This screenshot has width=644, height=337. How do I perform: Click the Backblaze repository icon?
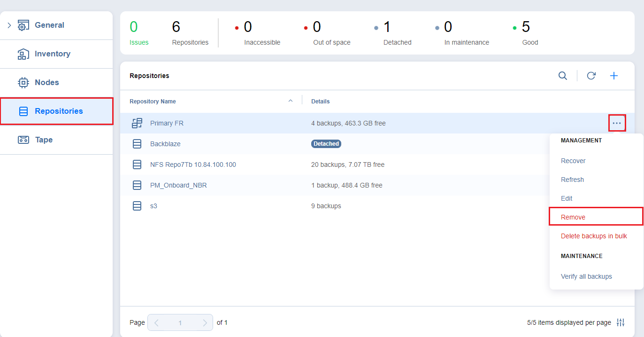tap(137, 144)
